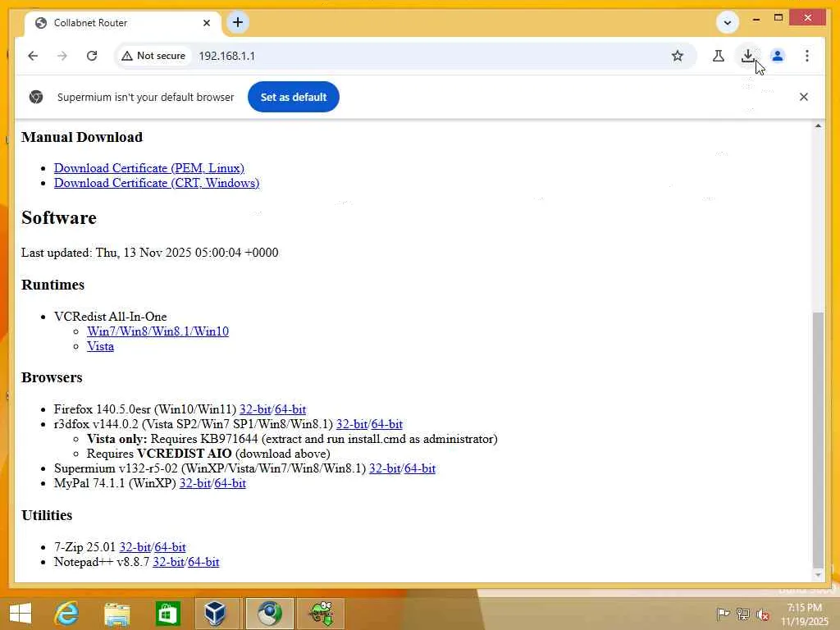Open the Chrome Labs flask icon
Screen dimensions: 840x630
coord(719,56)
